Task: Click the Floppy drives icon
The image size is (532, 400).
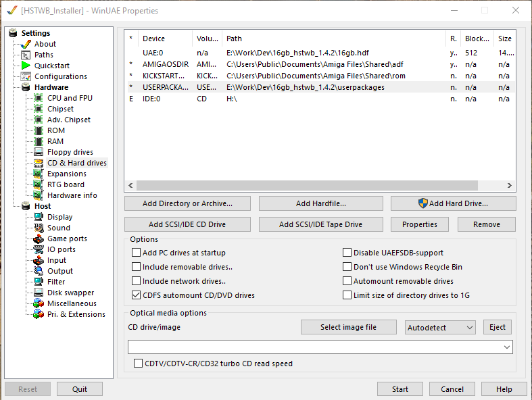Action: [39, 152]
